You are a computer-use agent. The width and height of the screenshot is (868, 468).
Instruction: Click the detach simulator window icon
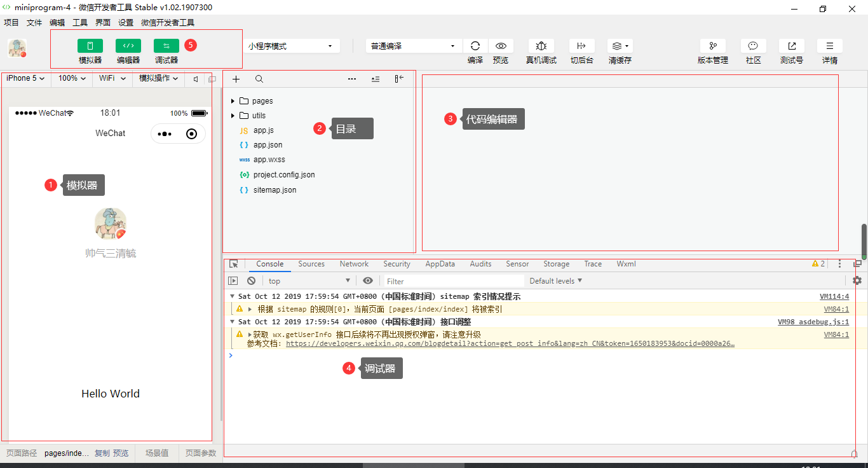(x=212, y=79)
